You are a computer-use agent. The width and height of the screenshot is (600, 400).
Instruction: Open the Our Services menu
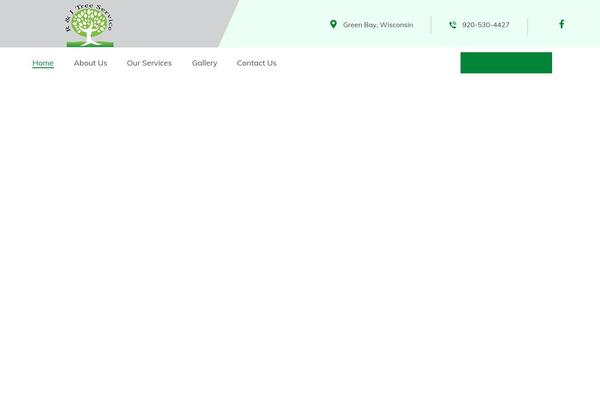pyautogui.click(x=149, y=63)
